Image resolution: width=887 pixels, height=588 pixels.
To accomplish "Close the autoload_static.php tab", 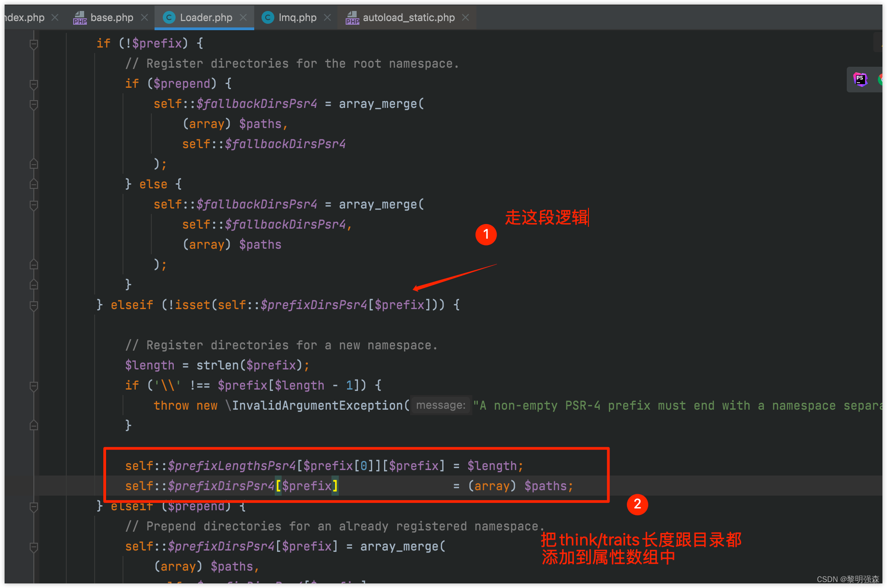I will [465, 17].
